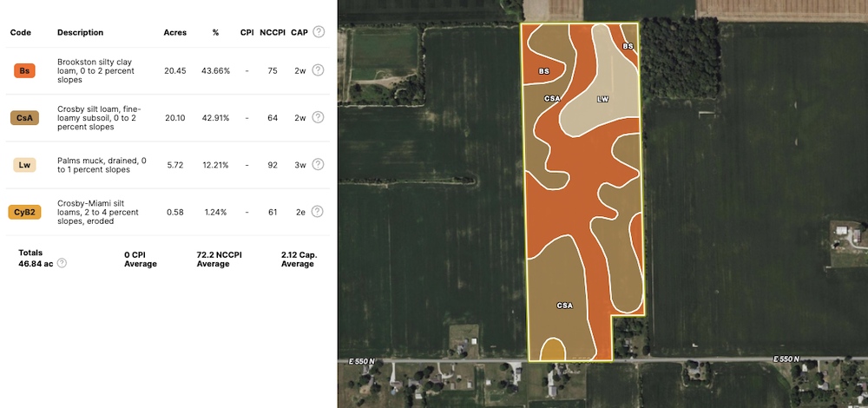Click the Crosby-Miami silt loams description text

[97, 212]
